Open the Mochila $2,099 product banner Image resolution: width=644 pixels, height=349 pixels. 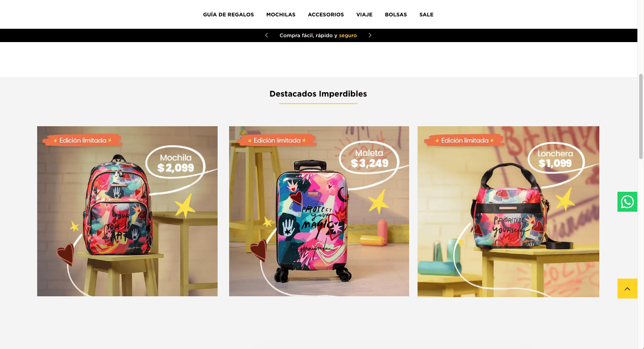(127, 211)
